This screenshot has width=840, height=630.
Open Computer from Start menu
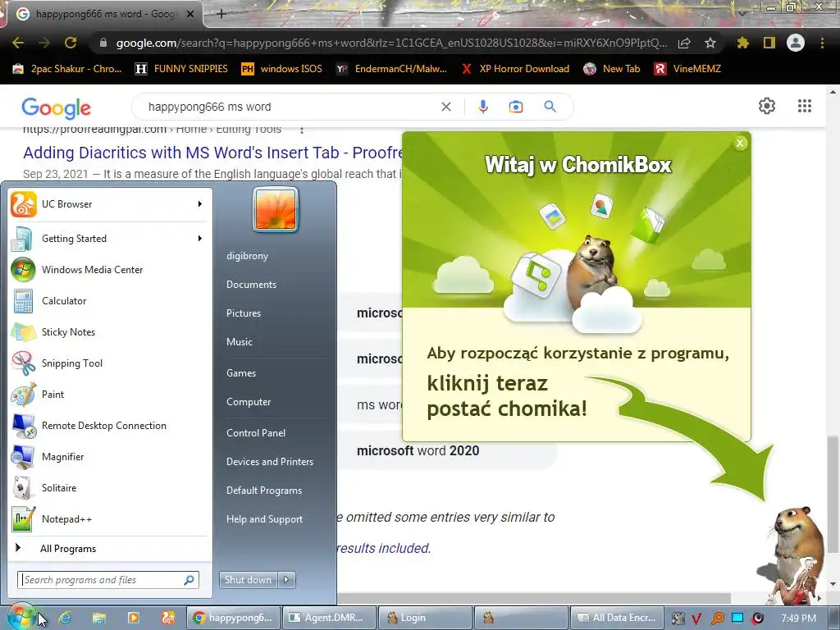tap(249, 402)
